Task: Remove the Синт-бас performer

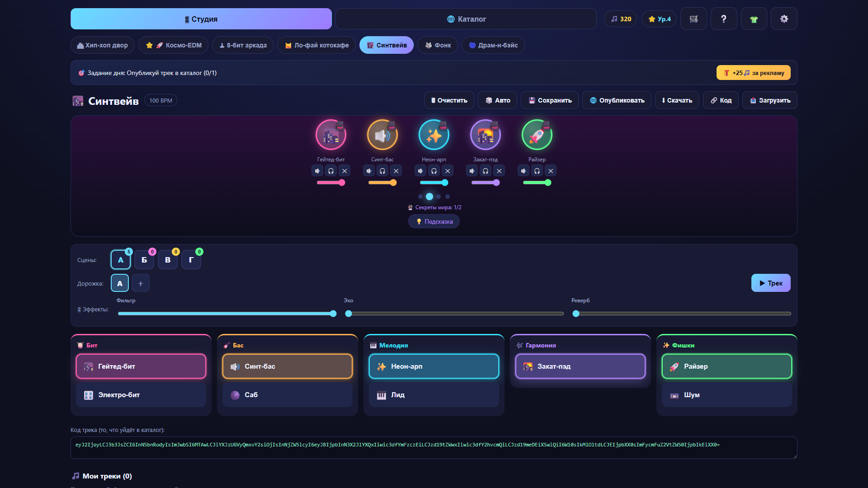Action: [x=396, y=171]
